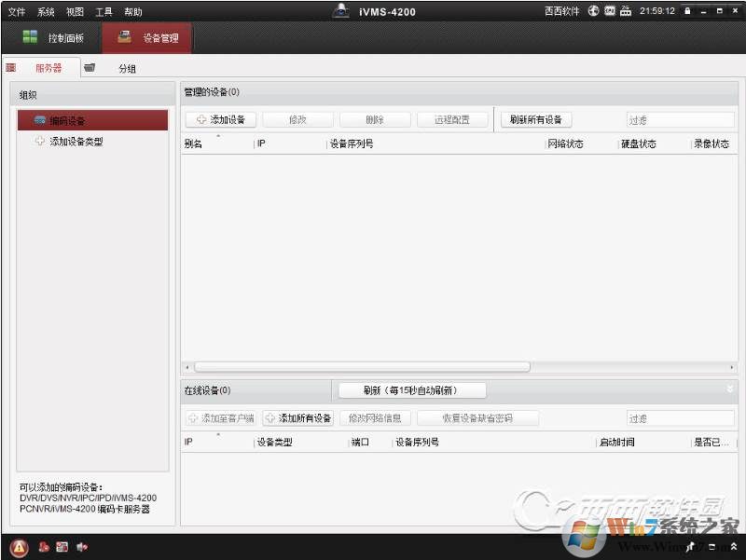746x560 pixels.
Task: Click the 控制面板 grid icon
Action: coord(31,38)
